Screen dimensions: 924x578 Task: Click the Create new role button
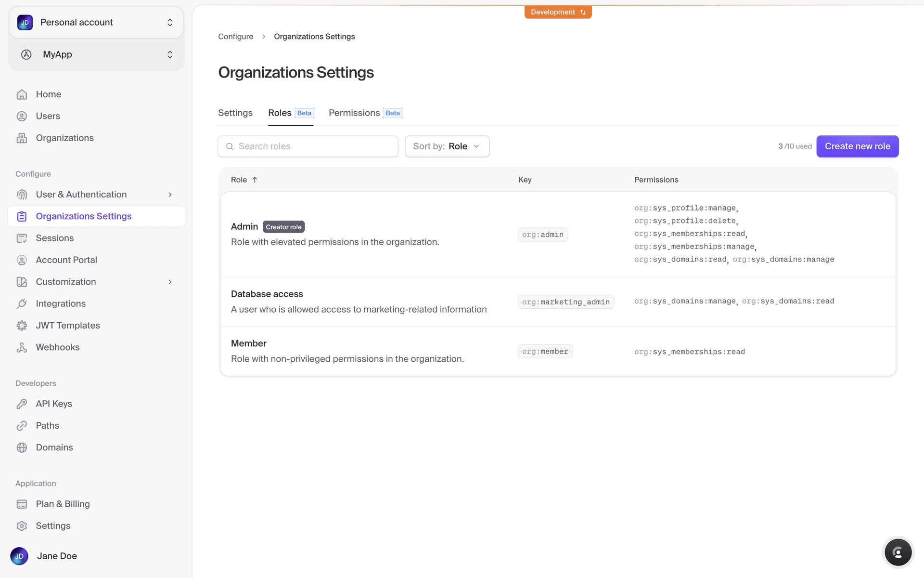coord(857,146)
